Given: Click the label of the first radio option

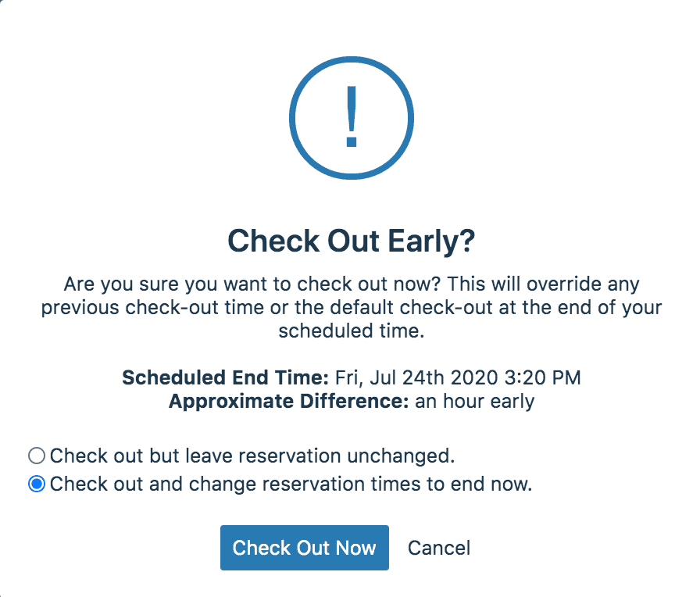Looking at the screenshot, I should (252, 455).
